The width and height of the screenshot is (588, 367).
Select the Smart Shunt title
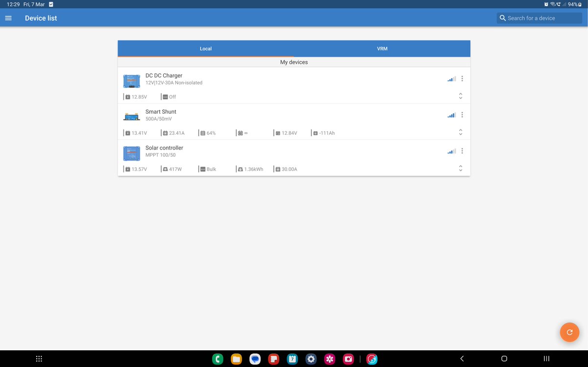pyautogui.click(x=161, y=112)
